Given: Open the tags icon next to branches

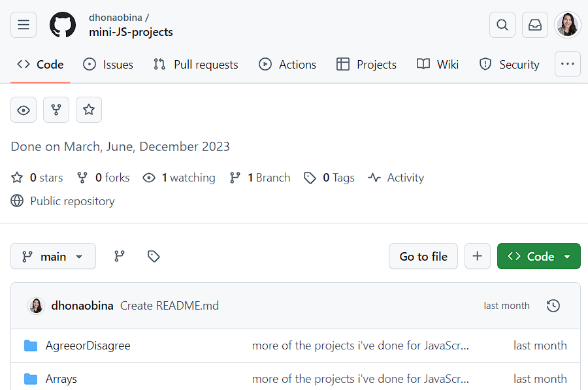Looking at the screenshot, I should point(154,256).
